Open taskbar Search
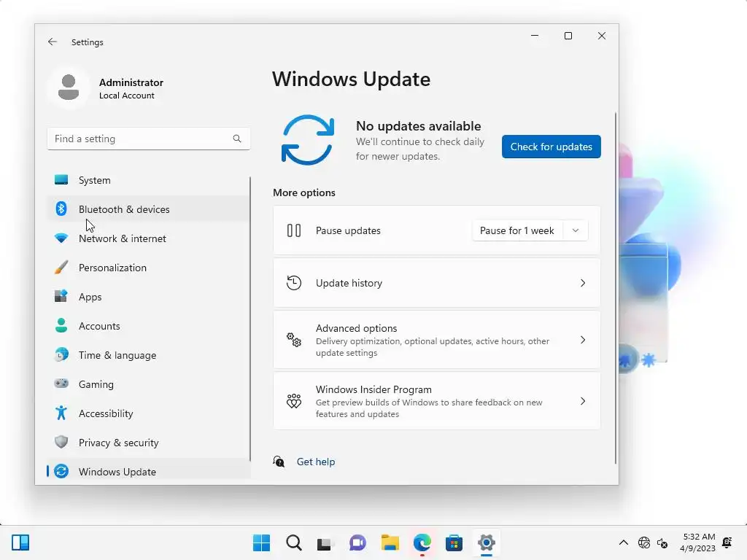This screenshot has height=560, width=747. coord(294,542)
